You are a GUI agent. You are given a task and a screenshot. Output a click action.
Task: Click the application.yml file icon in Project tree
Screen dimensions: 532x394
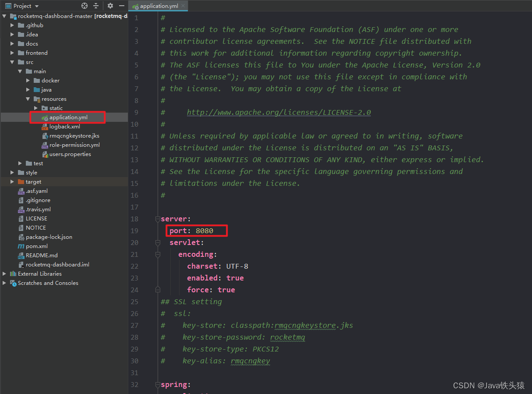coord(44,117)
